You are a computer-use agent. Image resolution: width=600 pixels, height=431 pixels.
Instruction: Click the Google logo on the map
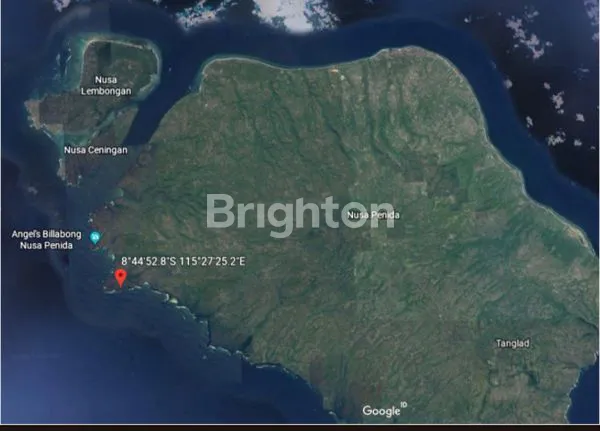pyautogui.click(x=380, y=411)
